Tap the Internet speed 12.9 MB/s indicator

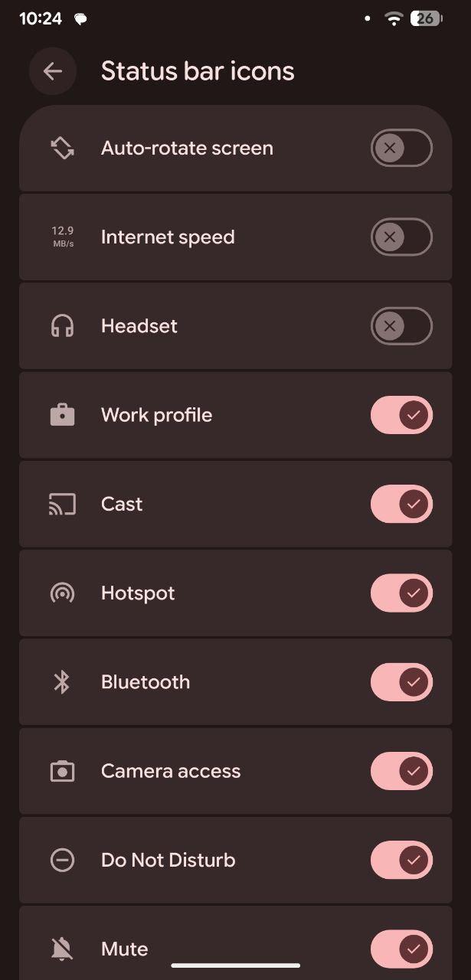[62, 237]
